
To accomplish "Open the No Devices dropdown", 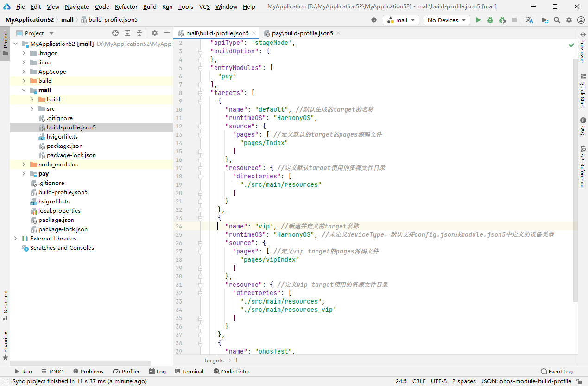I will tap(447, 20).
